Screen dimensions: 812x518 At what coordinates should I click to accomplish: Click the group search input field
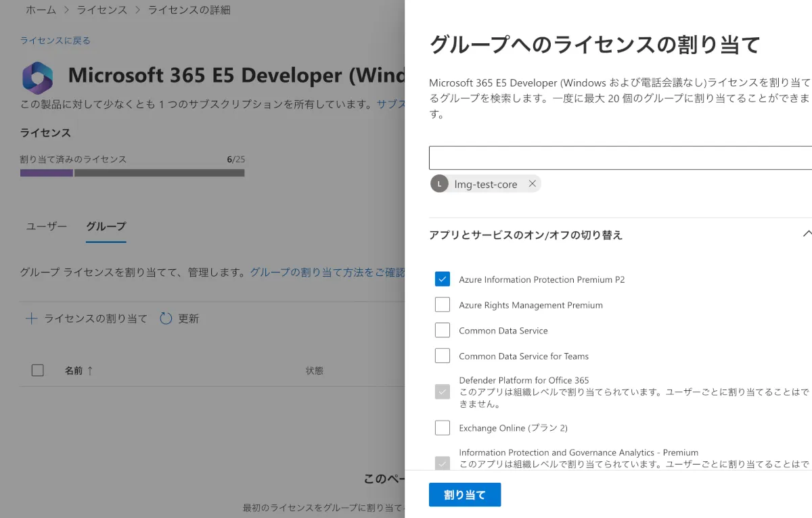(621, 158)
